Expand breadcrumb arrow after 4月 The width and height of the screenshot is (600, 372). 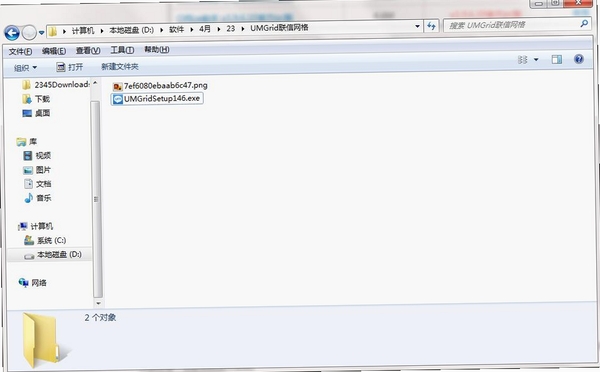coord(218,29)
